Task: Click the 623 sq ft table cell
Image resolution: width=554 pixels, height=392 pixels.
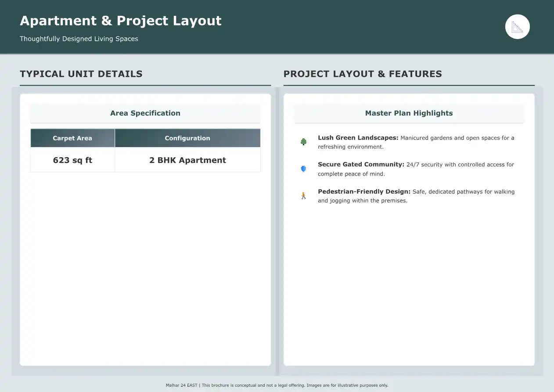Action: (x=72, y=160)
